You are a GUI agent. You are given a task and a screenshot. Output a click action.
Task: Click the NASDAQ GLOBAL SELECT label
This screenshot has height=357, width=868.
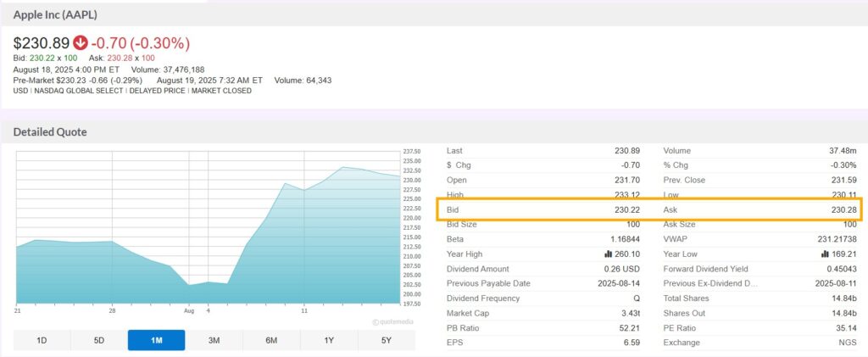[x=79, y=91]
